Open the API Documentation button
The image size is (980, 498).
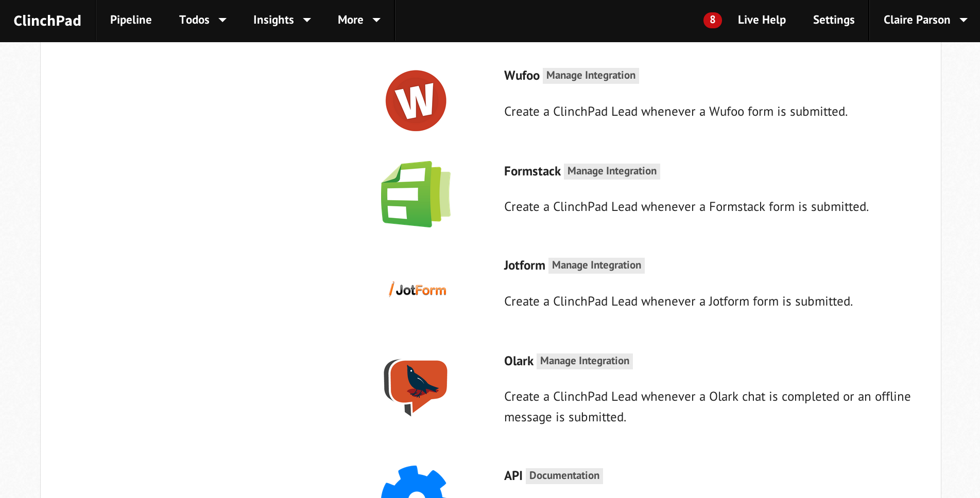564,476
